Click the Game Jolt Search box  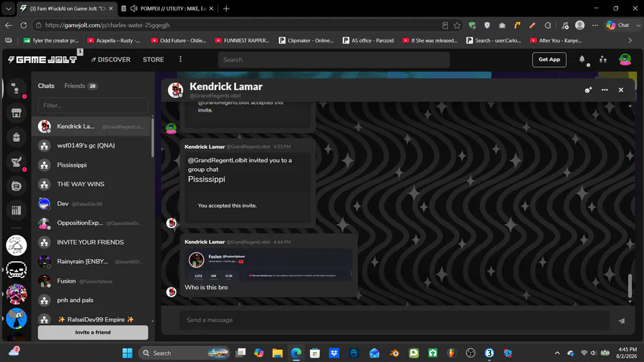tap(334, 60)
